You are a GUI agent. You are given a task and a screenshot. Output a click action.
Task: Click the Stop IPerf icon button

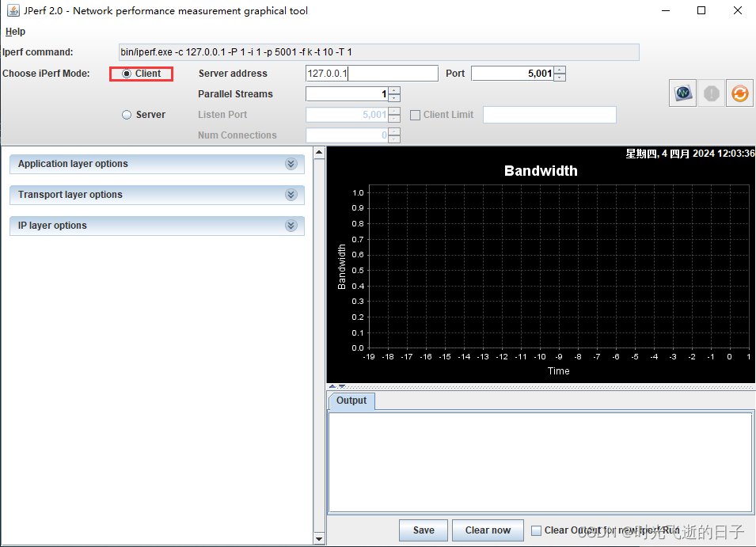[711, 93]
